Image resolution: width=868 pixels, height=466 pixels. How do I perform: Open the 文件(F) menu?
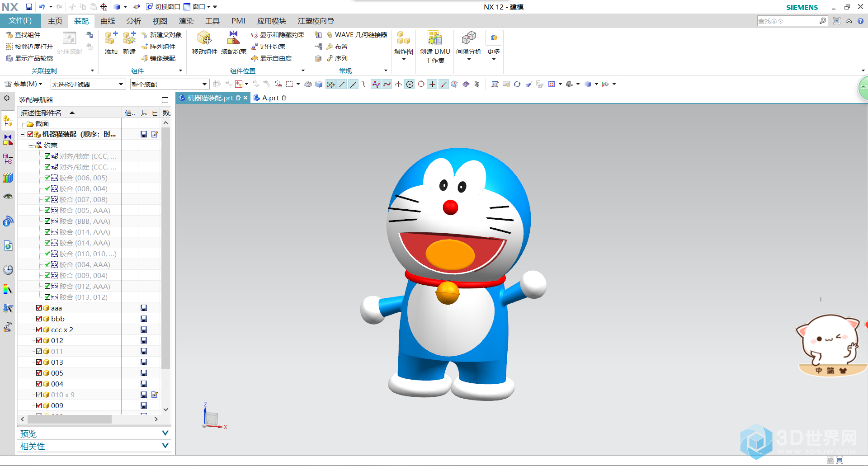click(x=20, y=21)
